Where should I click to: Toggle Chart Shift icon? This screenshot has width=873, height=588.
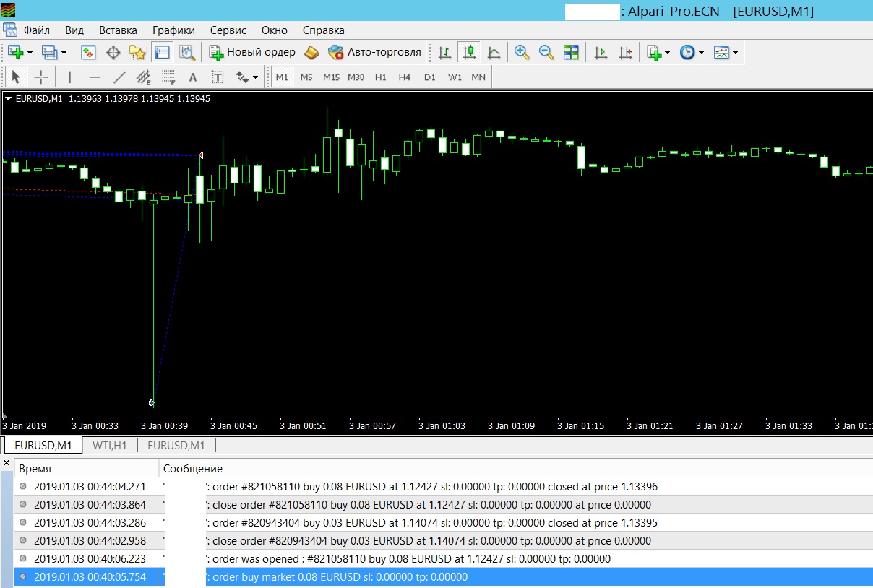tap(625, 52)
